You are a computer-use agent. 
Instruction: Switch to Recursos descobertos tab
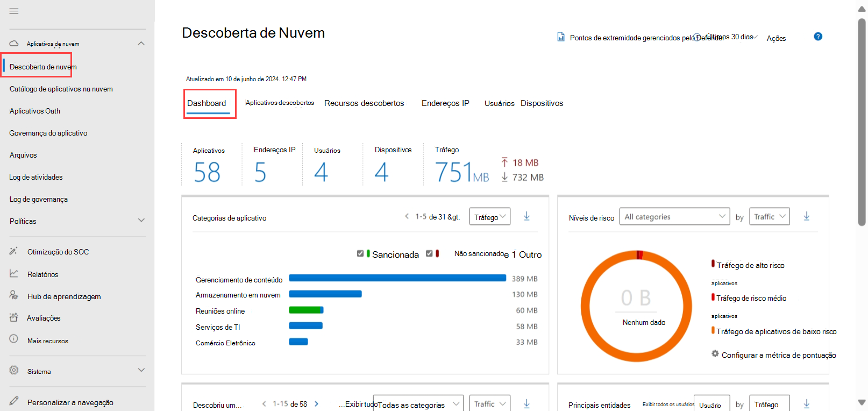click(x=364, y=103)
